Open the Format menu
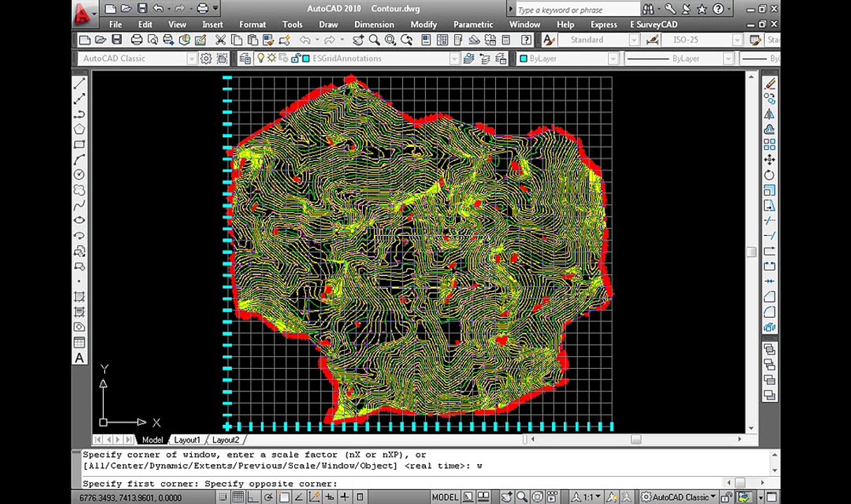Image resolution: width=851 pixels, height=504 pixels. point(252,24)
